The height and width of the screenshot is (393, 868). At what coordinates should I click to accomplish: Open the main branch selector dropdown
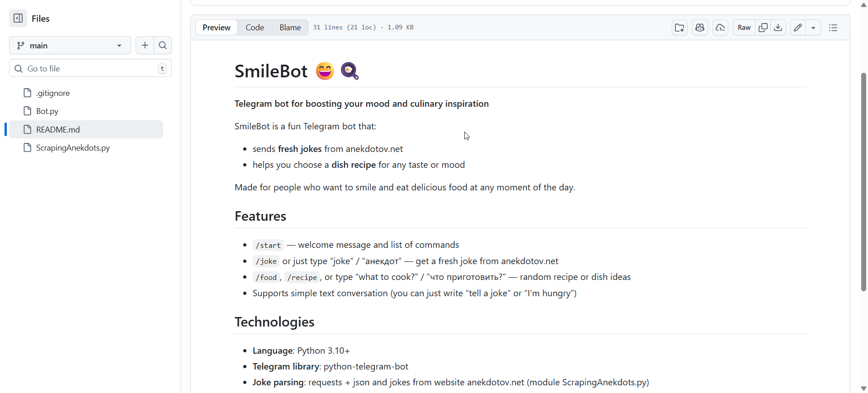coord(70,46)
